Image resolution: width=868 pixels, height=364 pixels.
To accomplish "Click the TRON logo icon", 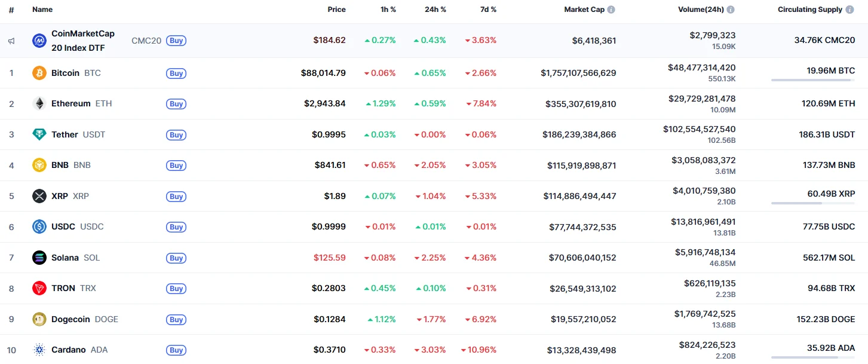I will (x=39, y=288).
